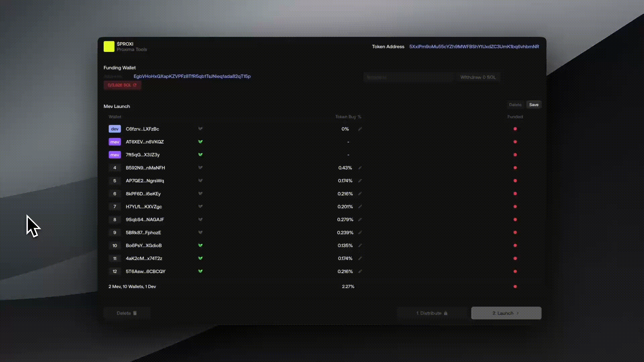Click edit pencil beside 0.279% value
The height and width of the screenshot is (362, 644).
360,220
